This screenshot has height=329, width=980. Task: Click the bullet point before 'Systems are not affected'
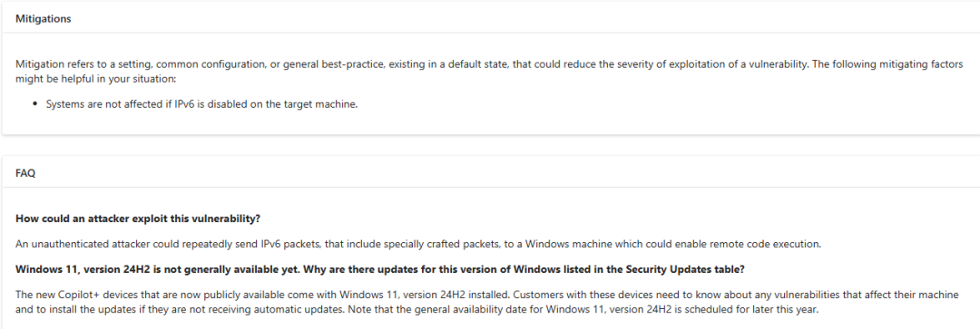(36, 104)
